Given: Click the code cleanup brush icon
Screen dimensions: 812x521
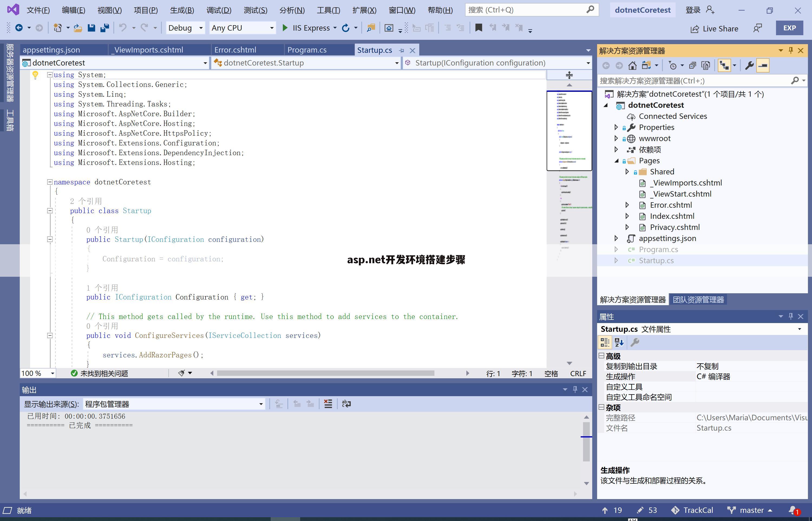Looking at the screenshot, I should (x=182, y=373).
